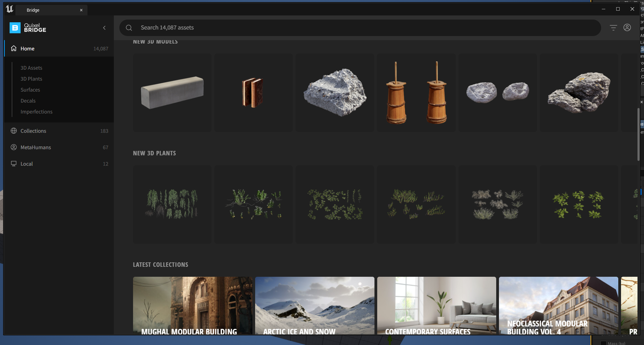
Task: Minimize the Bridge window
Action: tap(604, 9)
